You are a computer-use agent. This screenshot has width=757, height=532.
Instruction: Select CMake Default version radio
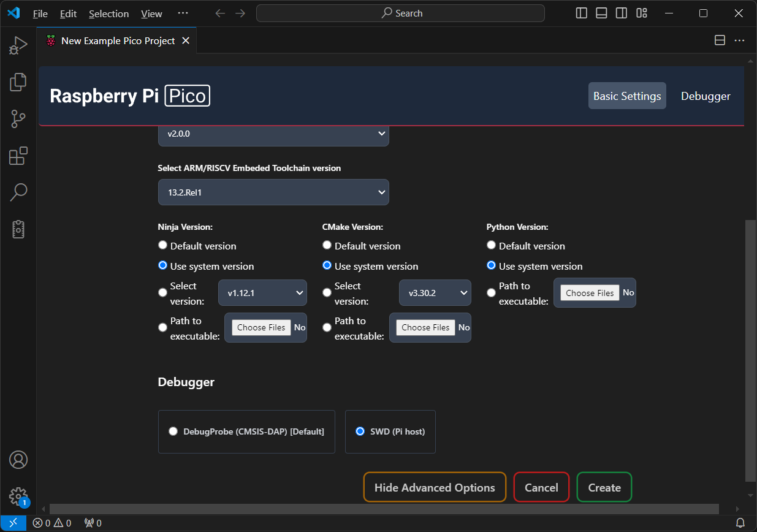[327, 245]
